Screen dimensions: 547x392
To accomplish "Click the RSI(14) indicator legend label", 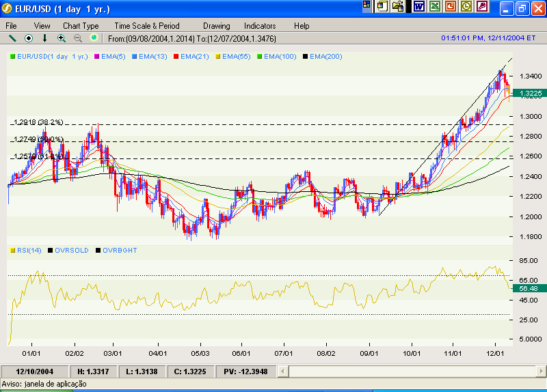I will click(x=29, y=251).
